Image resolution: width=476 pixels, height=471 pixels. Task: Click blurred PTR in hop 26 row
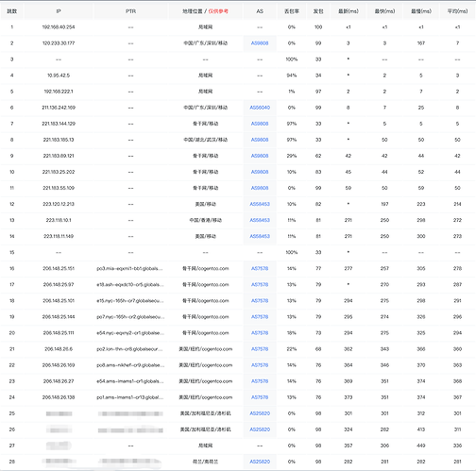(x=130, y=429)
